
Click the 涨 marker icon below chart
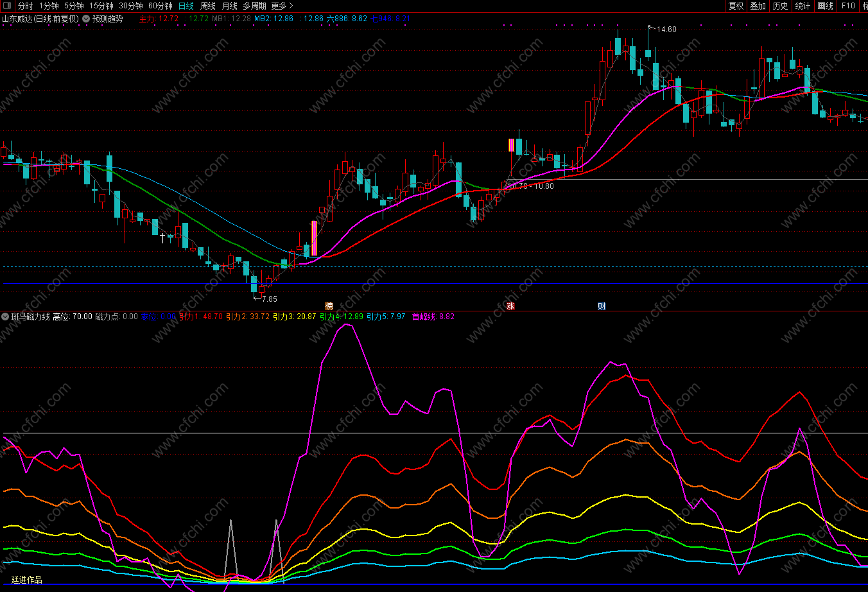point(511,306)
